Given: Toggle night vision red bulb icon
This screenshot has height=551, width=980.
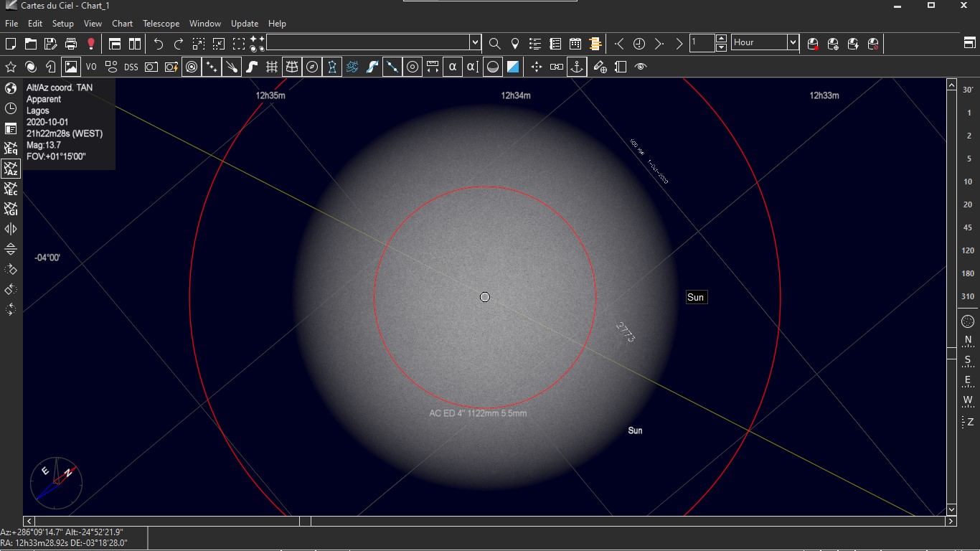Looking at the screenshot, I should coord(91,44).
